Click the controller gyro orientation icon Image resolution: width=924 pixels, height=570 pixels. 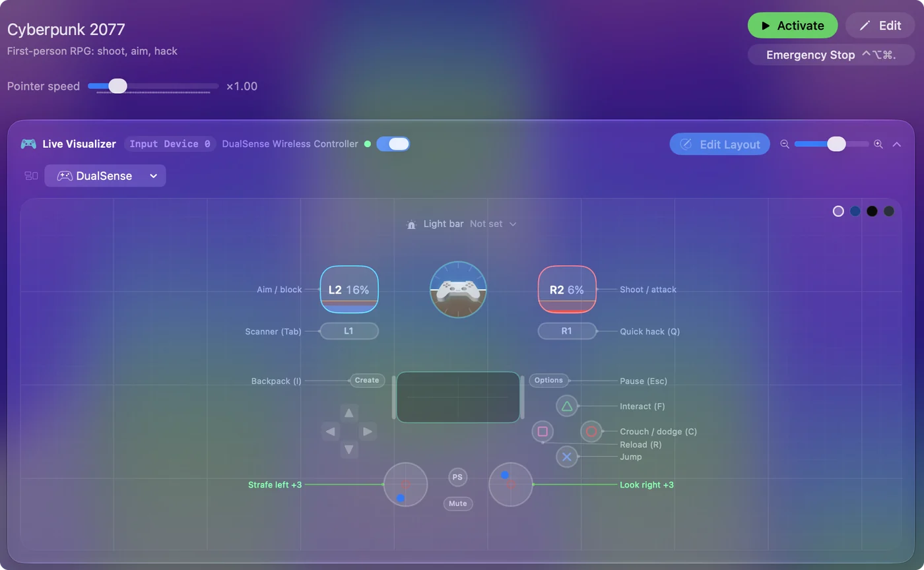pos(458,290)
